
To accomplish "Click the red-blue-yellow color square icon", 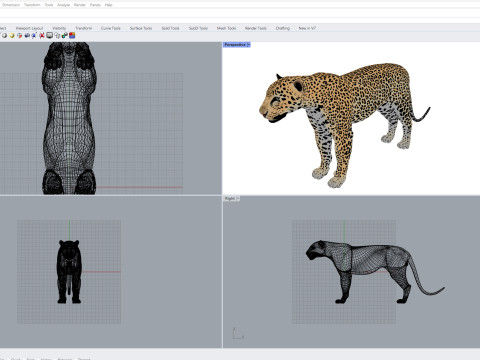I will 72,35.
